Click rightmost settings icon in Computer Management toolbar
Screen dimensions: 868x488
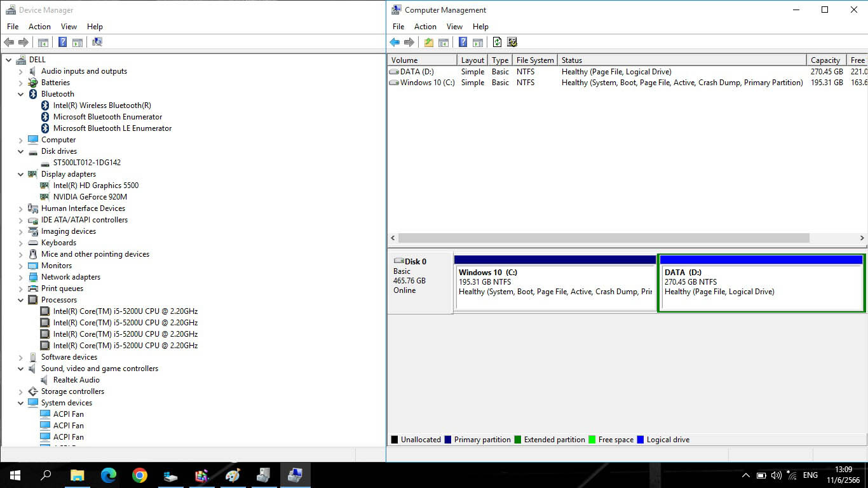click(x=512, y=43)
